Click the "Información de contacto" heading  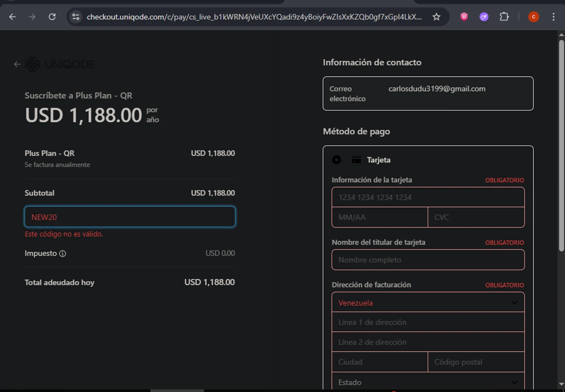[x=372, y=63]
